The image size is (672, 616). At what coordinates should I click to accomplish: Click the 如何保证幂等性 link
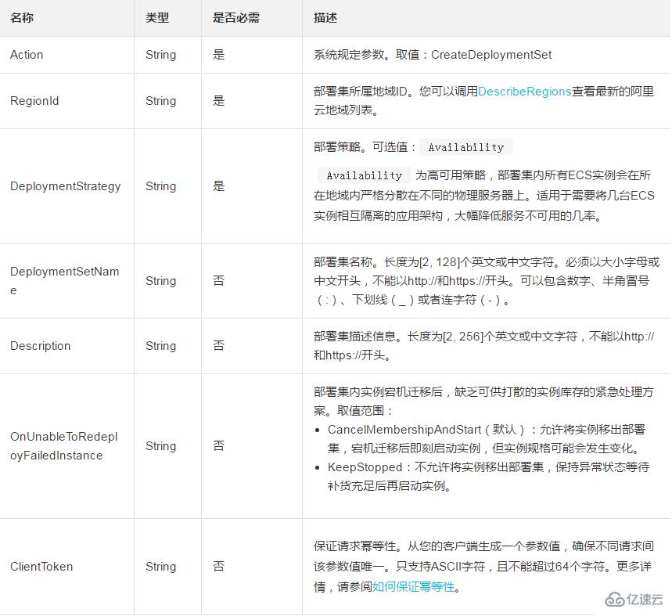point(413,586)
